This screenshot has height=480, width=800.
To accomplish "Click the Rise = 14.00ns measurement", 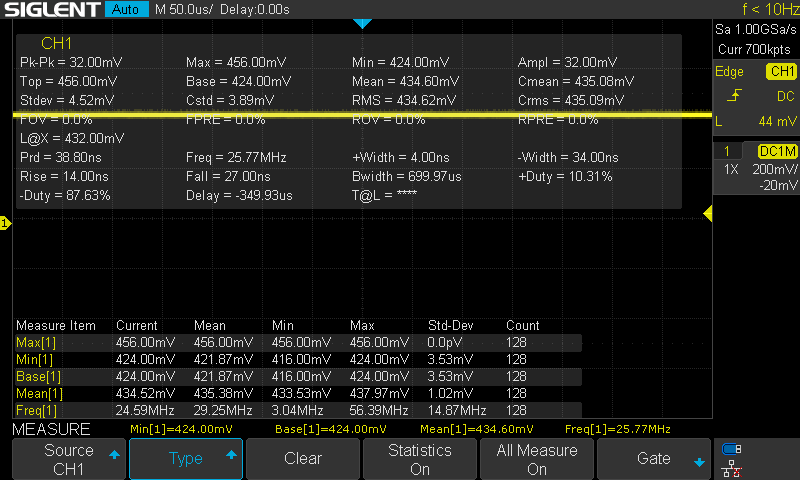I will (64, 176).
